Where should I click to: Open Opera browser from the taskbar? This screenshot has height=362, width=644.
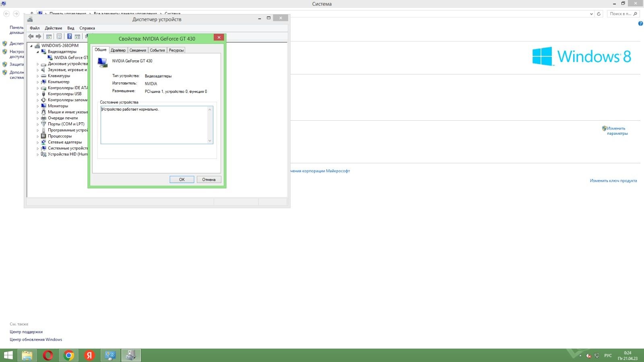coord(48,355)
